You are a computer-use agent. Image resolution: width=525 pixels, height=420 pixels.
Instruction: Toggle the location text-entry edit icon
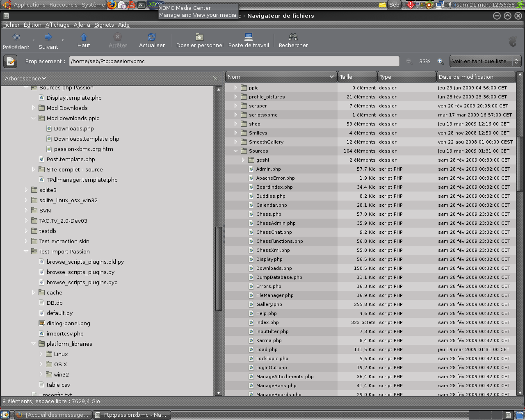[x=10, y=61]
